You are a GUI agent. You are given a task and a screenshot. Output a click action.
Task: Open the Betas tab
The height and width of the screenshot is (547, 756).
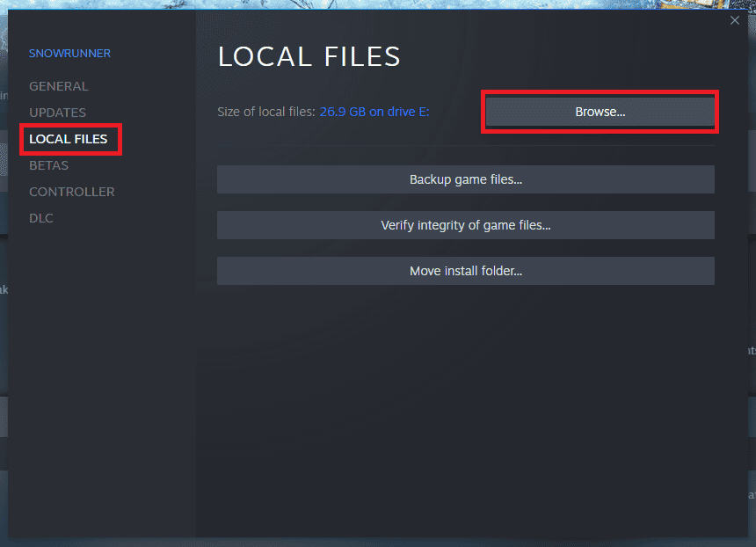point(48,165)
